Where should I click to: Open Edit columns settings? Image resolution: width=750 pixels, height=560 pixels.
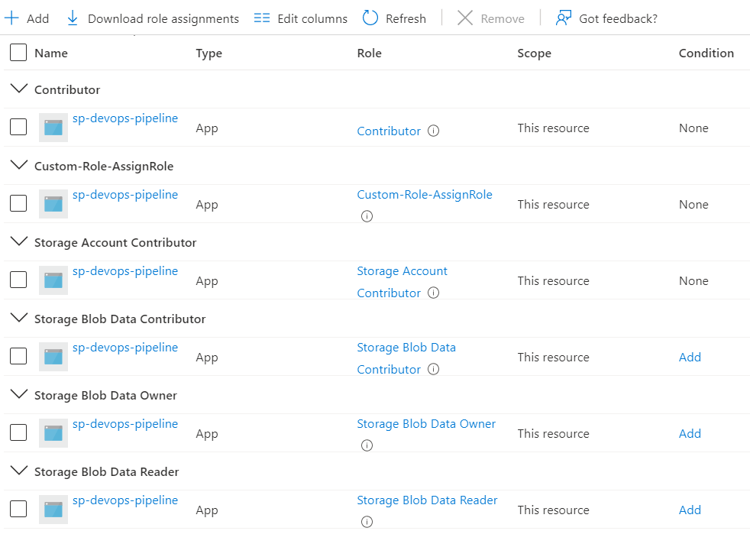261,18
